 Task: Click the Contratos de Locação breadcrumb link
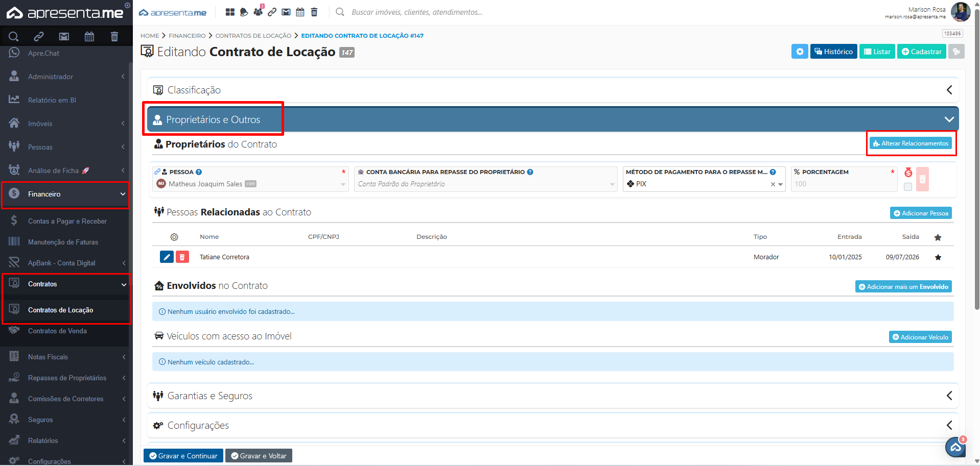coord(253,36)
